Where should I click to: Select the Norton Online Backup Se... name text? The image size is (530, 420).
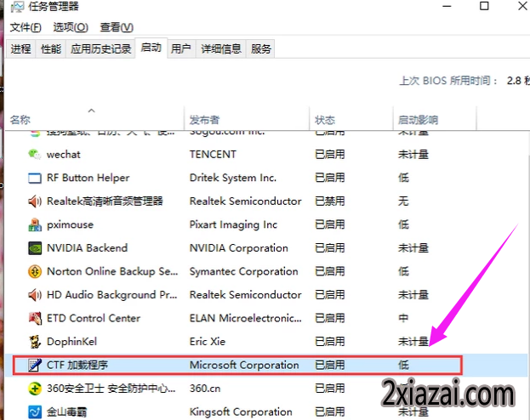[112, 271]
